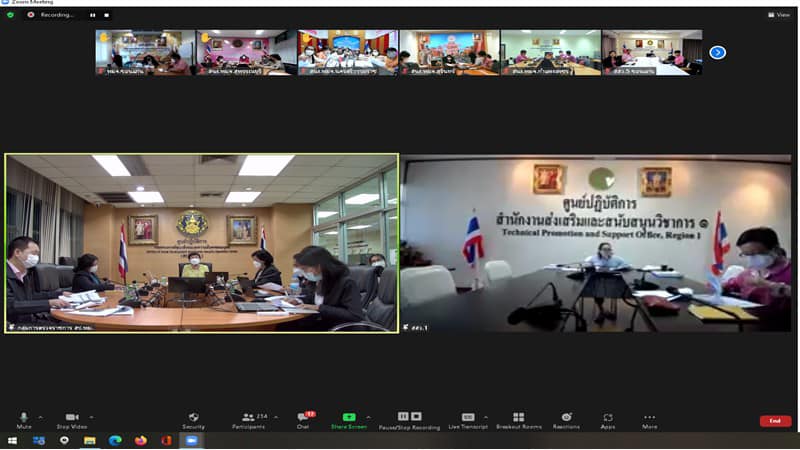Image resolution: width=800 pixels, height=450 pixels.
Task: Open Breakout Rooms
Action: (518, 420)
